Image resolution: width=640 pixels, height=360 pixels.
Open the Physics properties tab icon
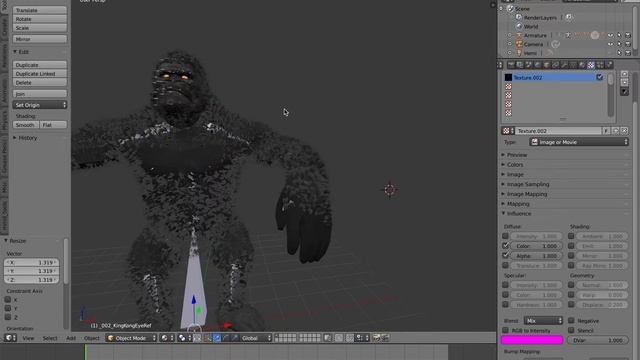click(609, 65)
